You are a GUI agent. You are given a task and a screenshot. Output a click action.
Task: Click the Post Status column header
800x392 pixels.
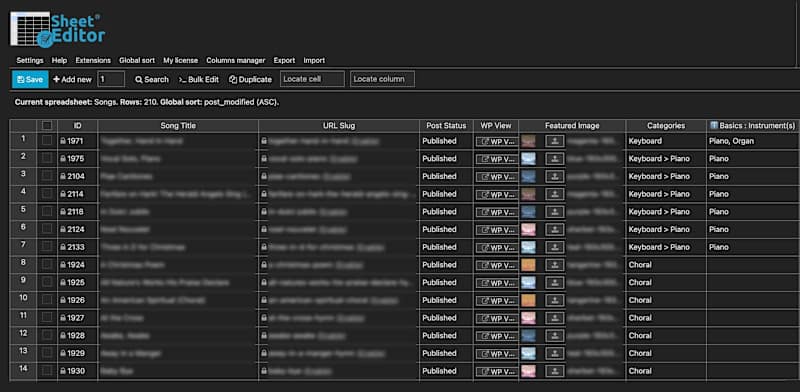coord(446,126)
